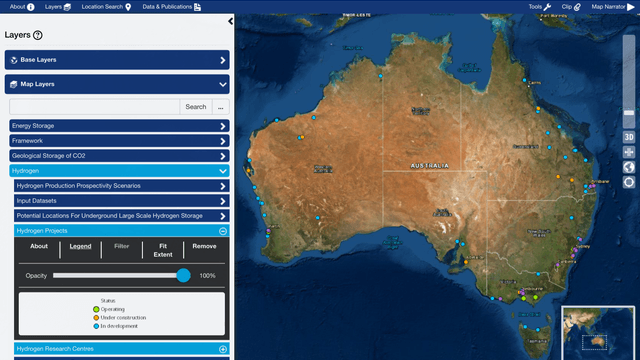Image resolution: width=640 pixels, height=360 pixels.
Task: Click the Layers help question mark icon
Action: 38,35
